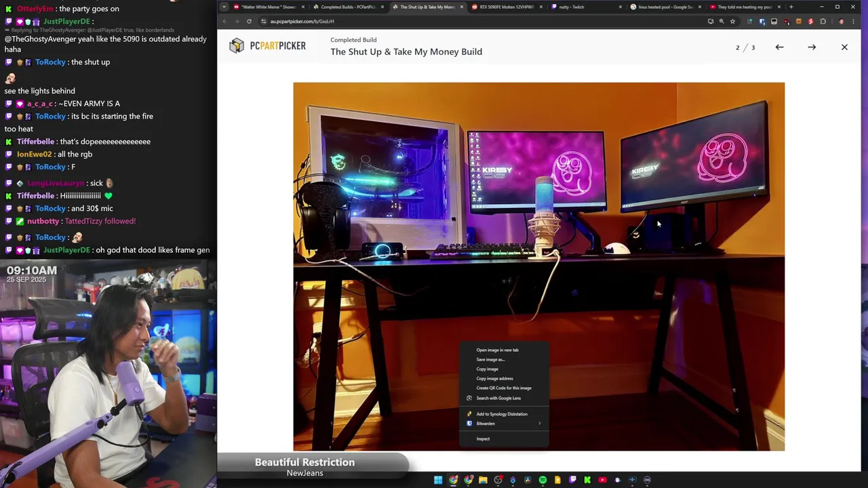
Task: Open Kick app from taskbar
Action: [x=587, y=480]
